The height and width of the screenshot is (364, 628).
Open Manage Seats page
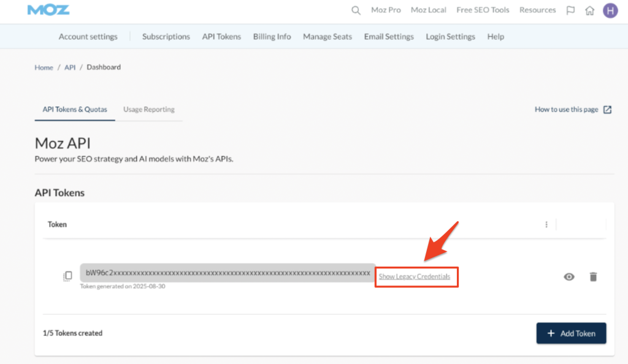pyautogui.click(x=327, y=37)
